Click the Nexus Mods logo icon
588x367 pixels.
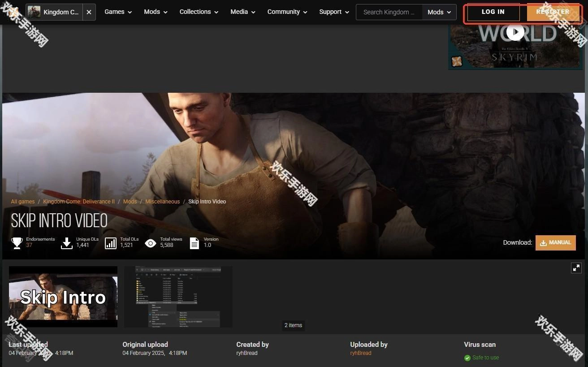click(13, 12)
